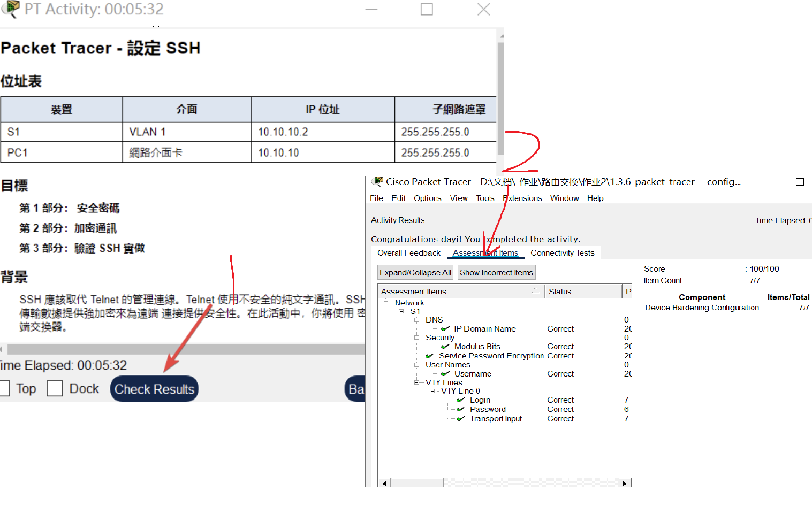
Task: Click the Check Results button
Action: 154,389
